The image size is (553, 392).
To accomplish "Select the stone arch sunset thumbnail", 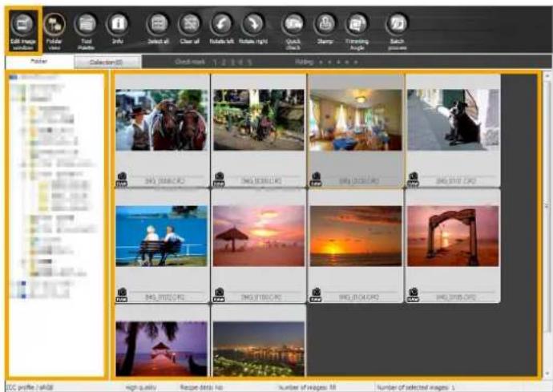I will 453,236.
